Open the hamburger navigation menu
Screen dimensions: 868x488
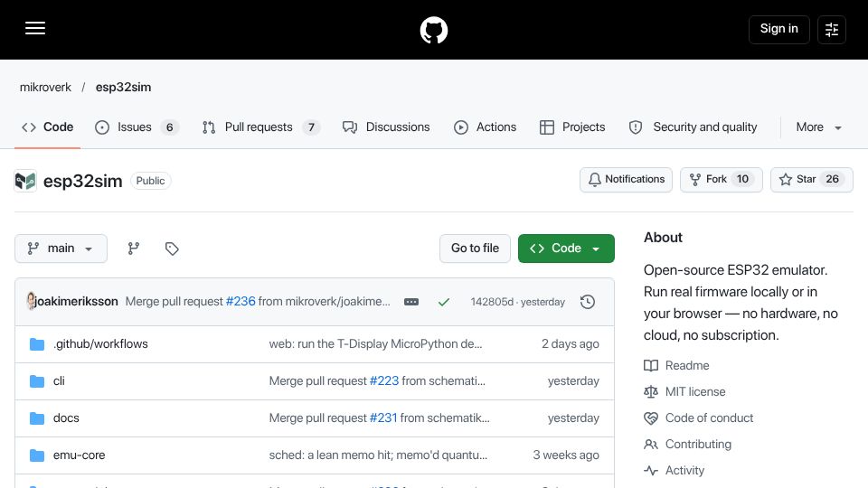pyautogui.click(x=35, y=28)
